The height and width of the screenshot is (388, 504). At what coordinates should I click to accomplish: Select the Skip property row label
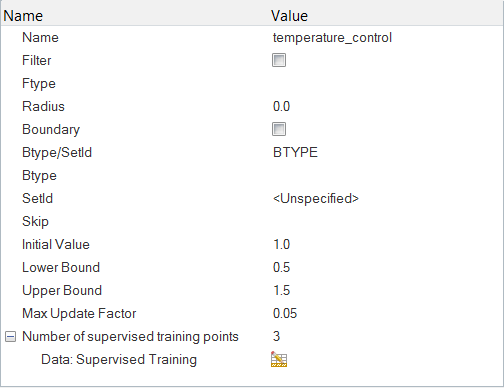pyautogui.click(x=35, y=222)
